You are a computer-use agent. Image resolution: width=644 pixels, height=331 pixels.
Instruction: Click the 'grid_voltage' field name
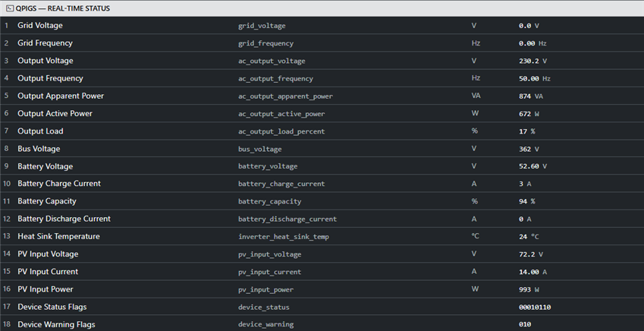tap(262, 26)
